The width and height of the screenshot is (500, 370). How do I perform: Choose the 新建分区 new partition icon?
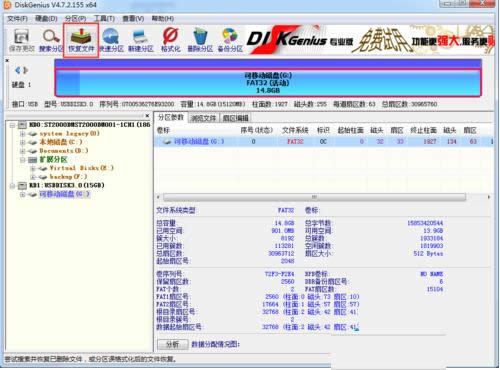pos(141,41)
